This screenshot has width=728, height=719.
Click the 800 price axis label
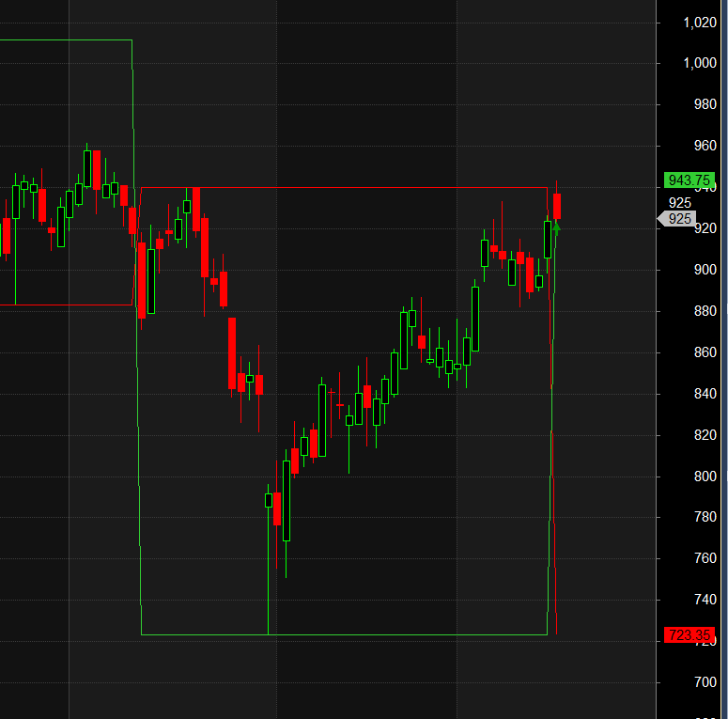[705, 477]
